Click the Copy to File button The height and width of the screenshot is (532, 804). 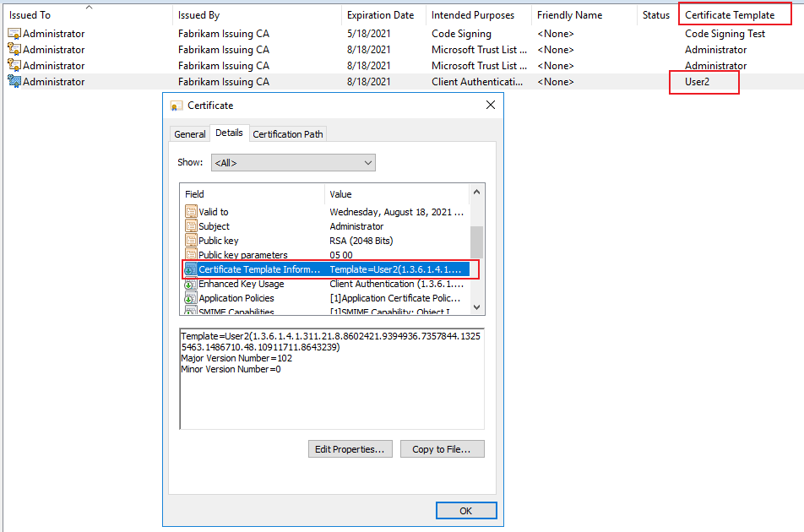pyautogui.click(x=442, y=448)
